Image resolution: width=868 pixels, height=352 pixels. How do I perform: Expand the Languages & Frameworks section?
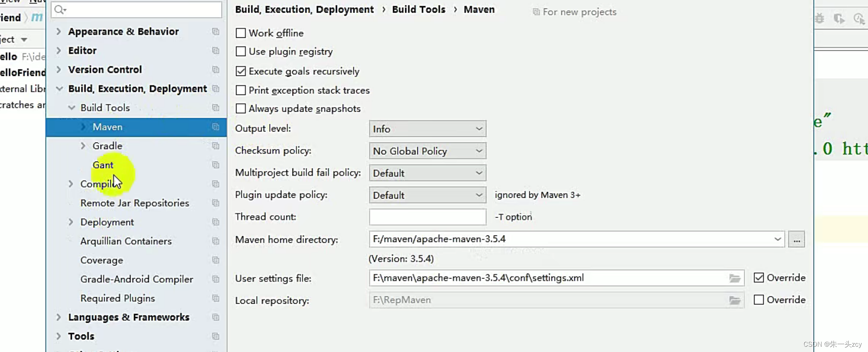(x=58, y=317)
